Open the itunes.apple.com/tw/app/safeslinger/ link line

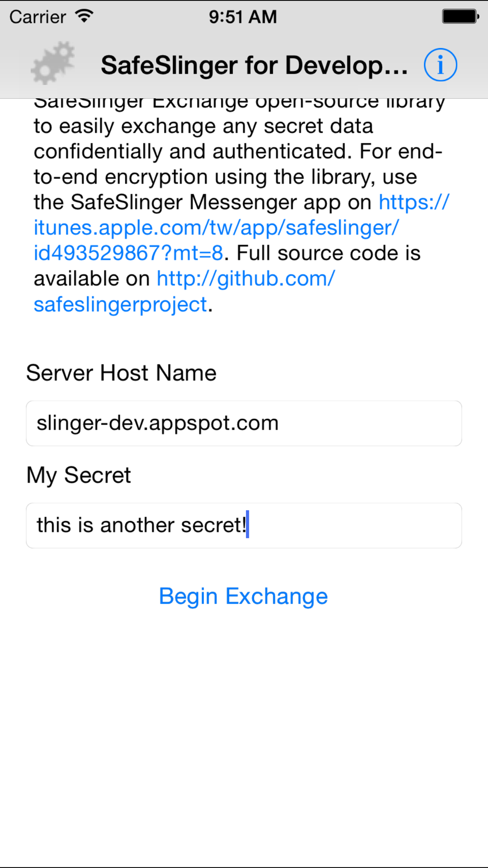216,227
